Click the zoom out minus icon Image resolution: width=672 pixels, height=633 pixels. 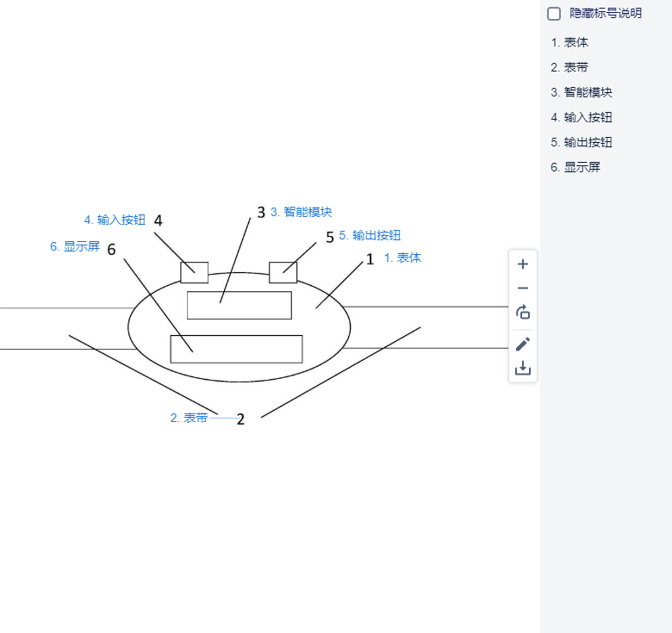point(522,289)
